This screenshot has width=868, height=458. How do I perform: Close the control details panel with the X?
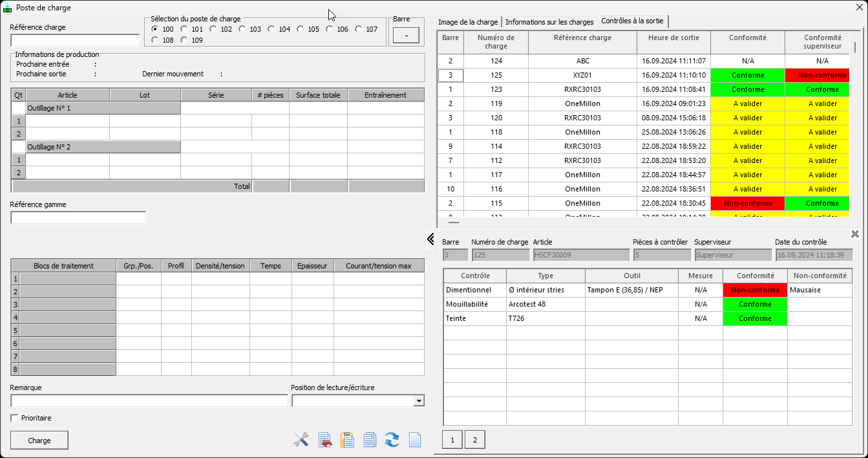pos(854,234)
